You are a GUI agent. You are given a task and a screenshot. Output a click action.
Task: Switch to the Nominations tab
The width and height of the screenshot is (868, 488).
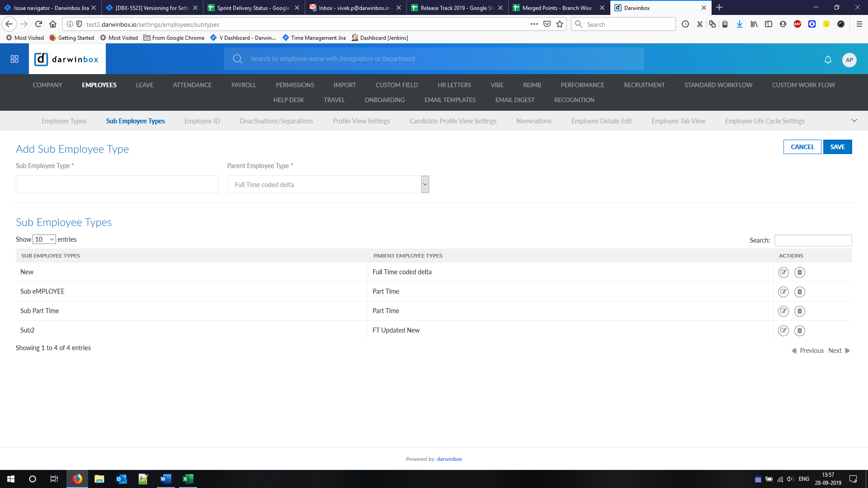(533, 121)
